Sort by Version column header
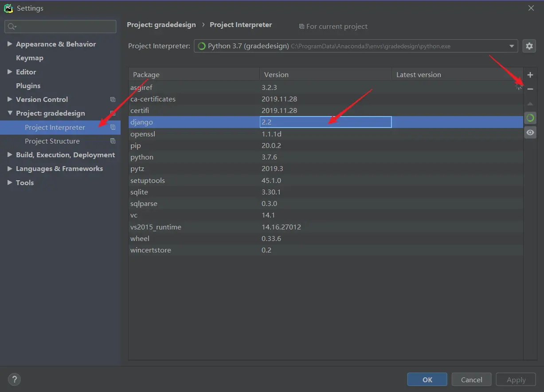This screenshot has height=392, width=544. 325,74
